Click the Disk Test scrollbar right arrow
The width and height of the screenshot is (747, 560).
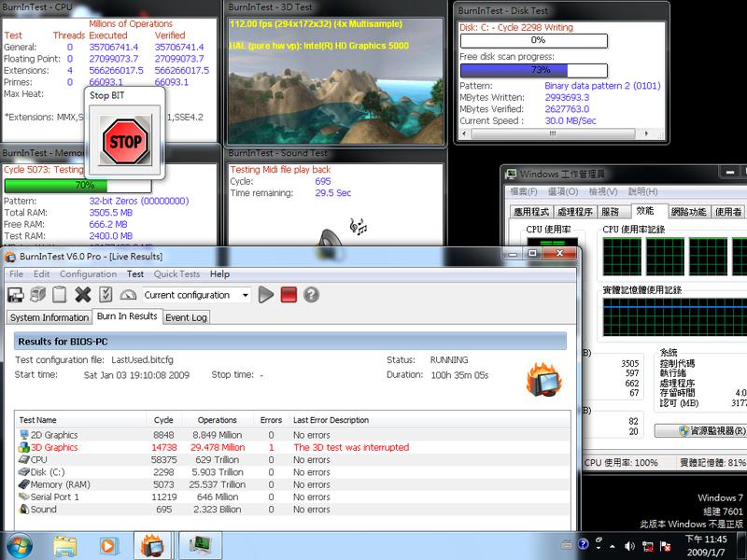coord(646,133)
